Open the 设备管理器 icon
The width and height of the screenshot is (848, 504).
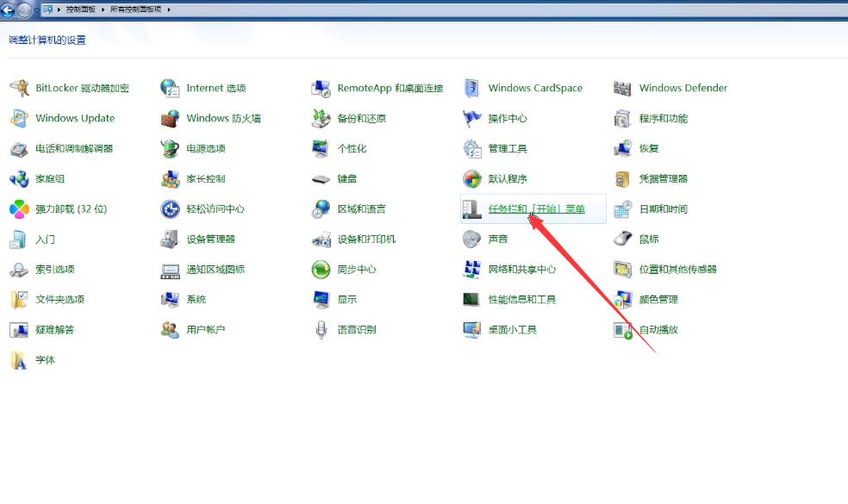(170, 239)
